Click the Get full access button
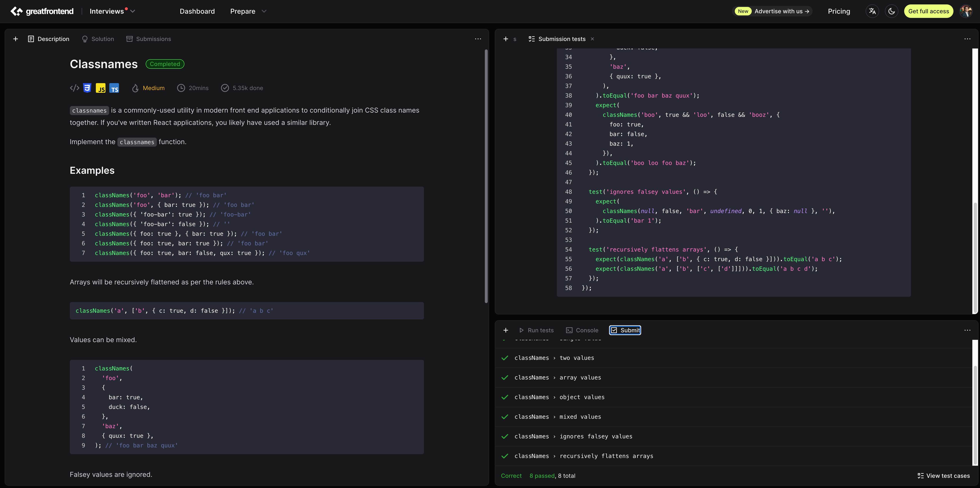The image size is (980, 488). click(x=928, y=11)
